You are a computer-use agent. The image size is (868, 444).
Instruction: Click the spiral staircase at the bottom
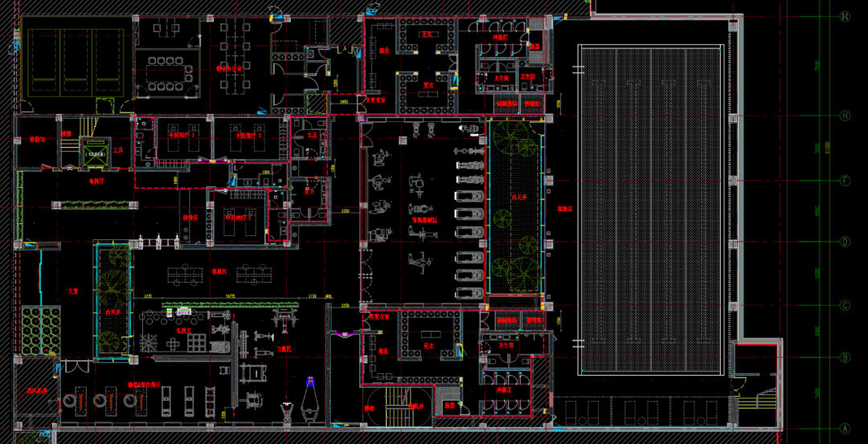[x=383, y=405]
